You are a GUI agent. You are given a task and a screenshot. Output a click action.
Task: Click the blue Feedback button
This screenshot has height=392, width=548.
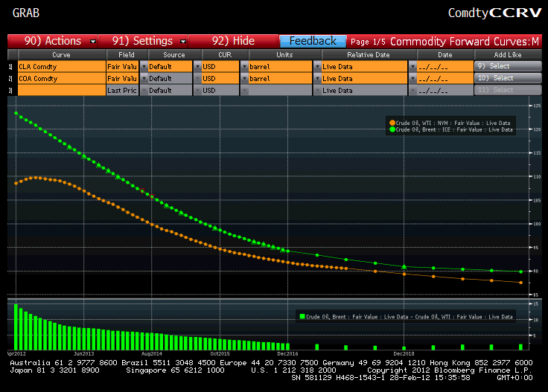pos(313,41)
